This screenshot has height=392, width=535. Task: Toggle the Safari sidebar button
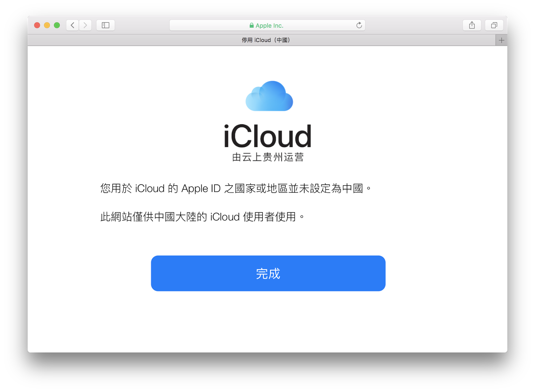[106, 25]
